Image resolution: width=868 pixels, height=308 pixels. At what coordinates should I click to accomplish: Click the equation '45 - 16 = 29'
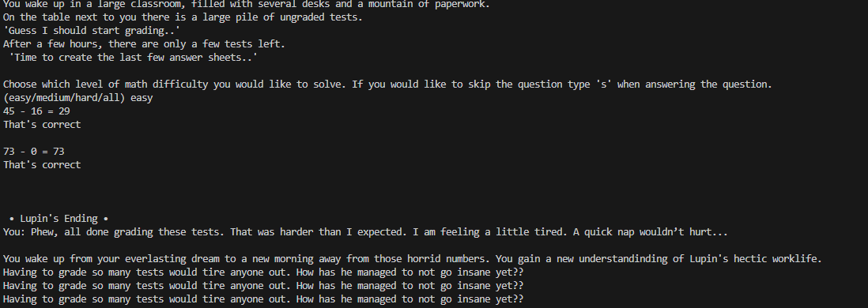36,111
